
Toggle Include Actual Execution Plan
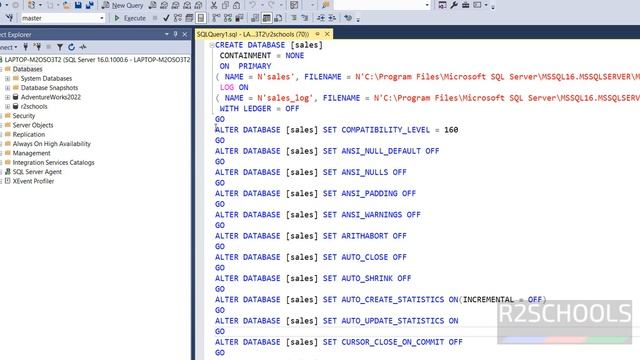coord(216,18)
